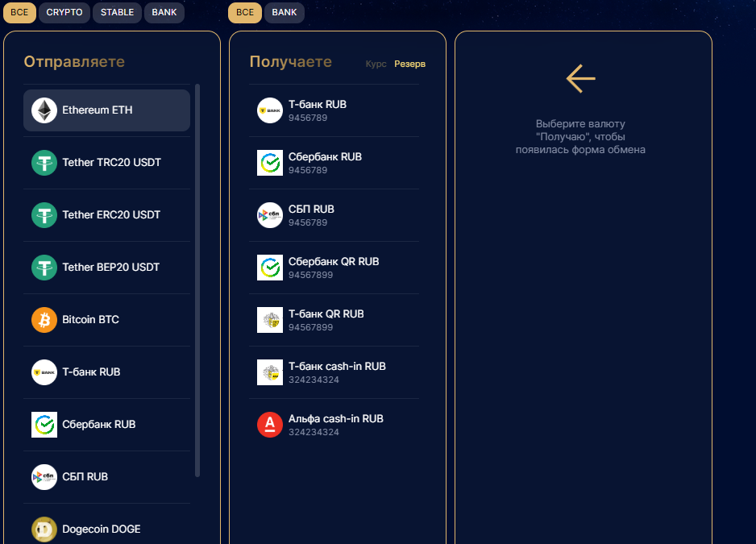Image resolution: width=756 pixels, height=544 pixels.
Task: Click the golden left arrow icon
Action: 580,79
